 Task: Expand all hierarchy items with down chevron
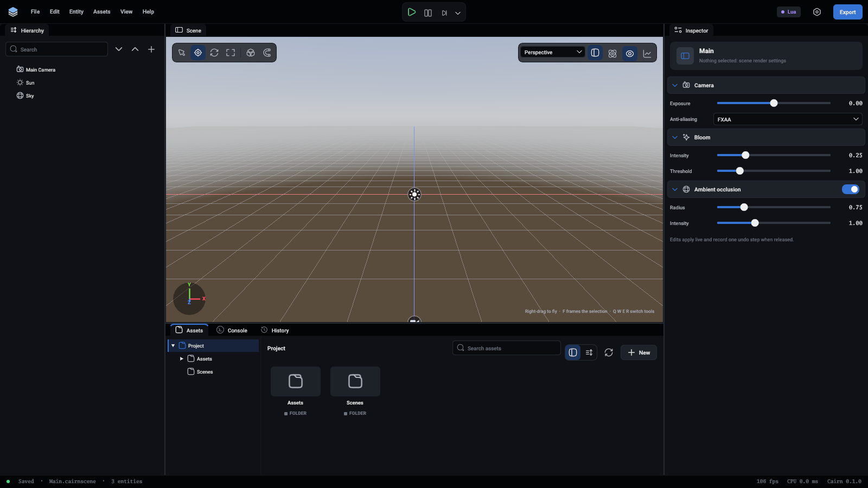click(119, 49)
